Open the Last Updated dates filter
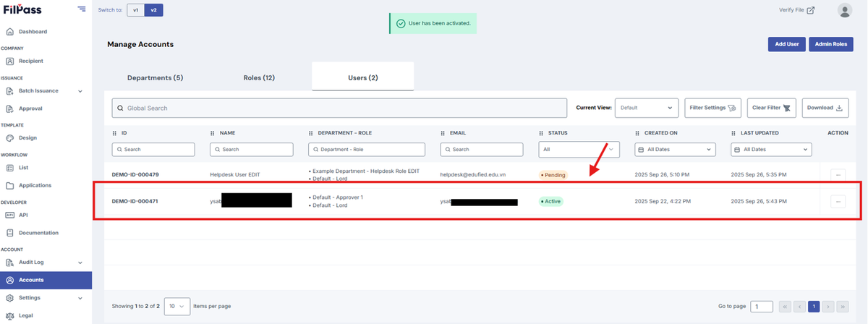The image size is (868, 324). coord(771,150)
